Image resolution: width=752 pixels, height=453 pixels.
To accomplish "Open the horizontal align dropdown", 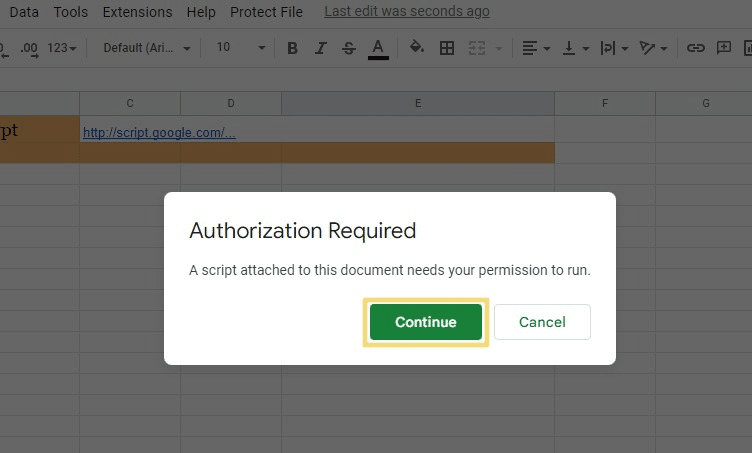I will pyautogui.click(x=535, y=48).
